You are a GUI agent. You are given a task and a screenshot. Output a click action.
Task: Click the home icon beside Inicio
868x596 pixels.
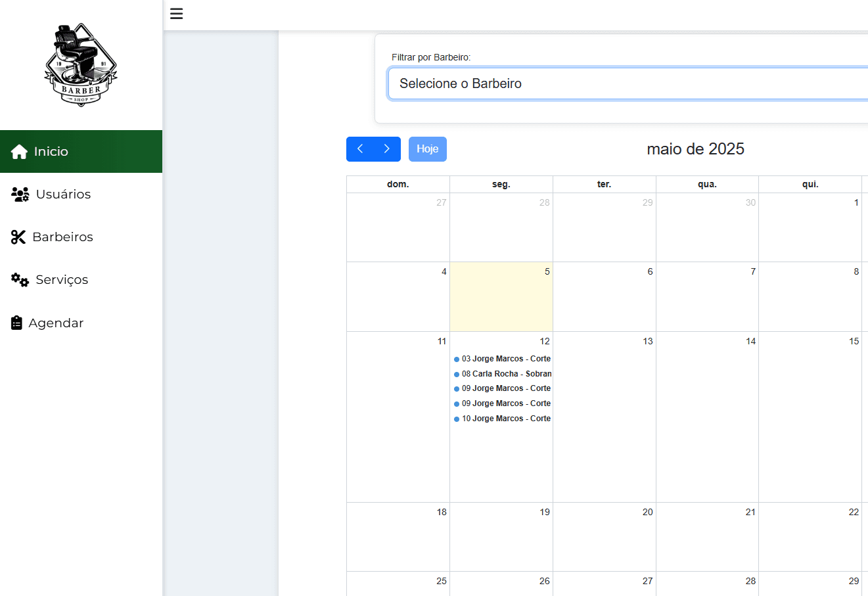pos(19,152)
